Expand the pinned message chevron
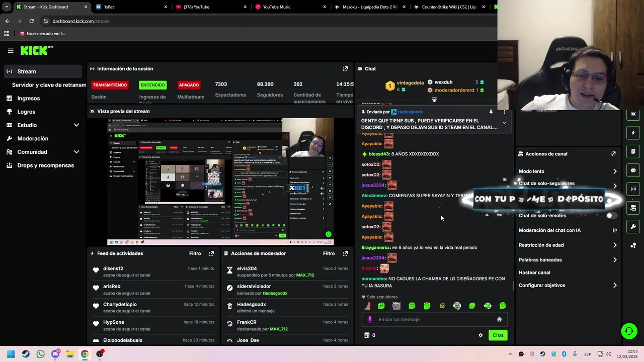 point(504,123)
